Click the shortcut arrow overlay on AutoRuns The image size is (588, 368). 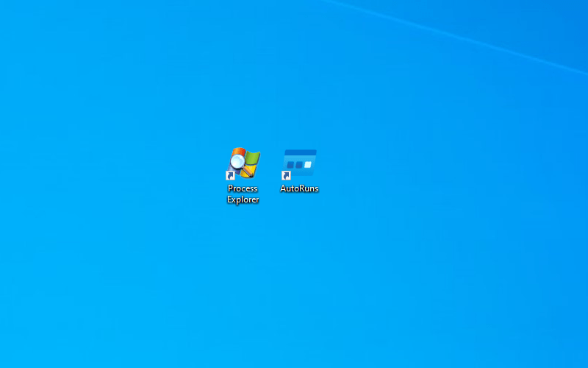click(286, 176)
